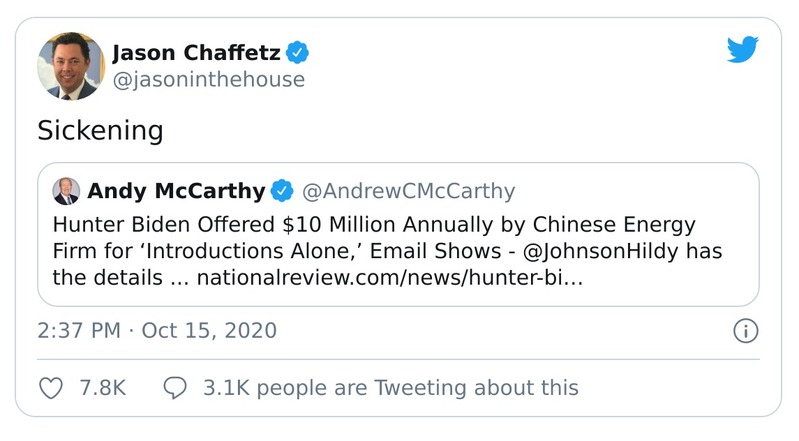Viewport: 799px width, 441px height.
Task: Click Jason Chaffetz's verified badge
Action: click(296, 52)
